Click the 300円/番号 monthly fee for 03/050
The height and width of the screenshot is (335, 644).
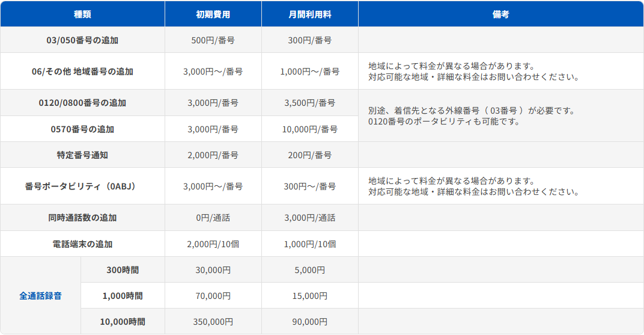pyautogui.click(x=309, y=40)
